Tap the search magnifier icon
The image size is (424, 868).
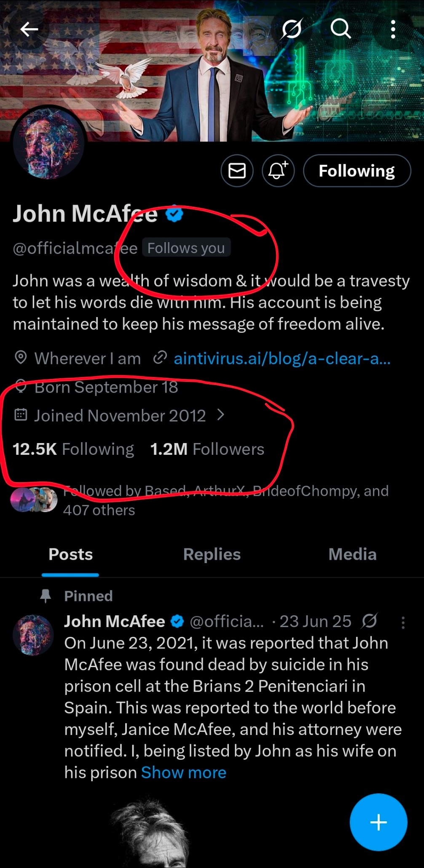tap(340, 29)
